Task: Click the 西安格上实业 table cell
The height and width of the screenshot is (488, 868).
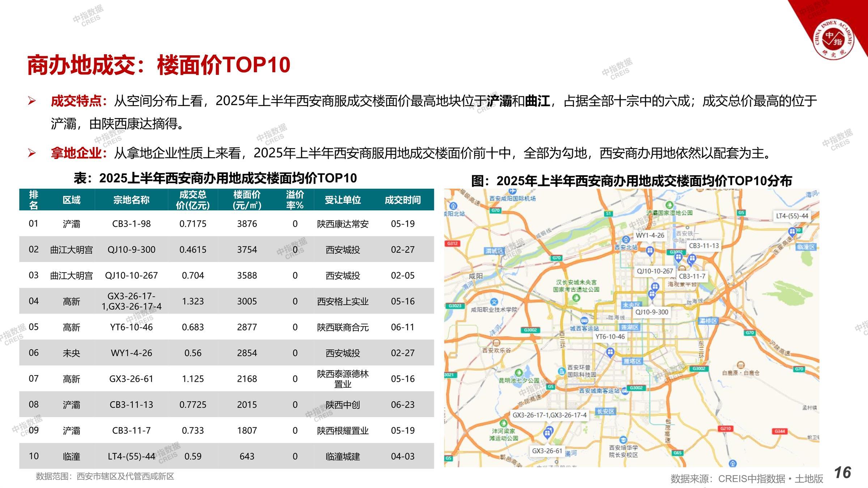Action: click(x=342, y=301)
